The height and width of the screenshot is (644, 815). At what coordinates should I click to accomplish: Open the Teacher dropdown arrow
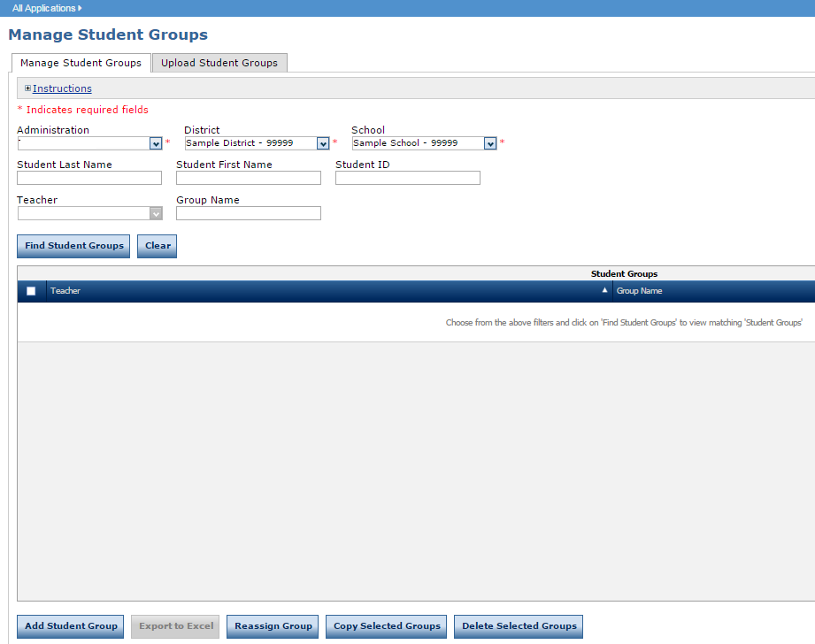click(x=156, y=213)
